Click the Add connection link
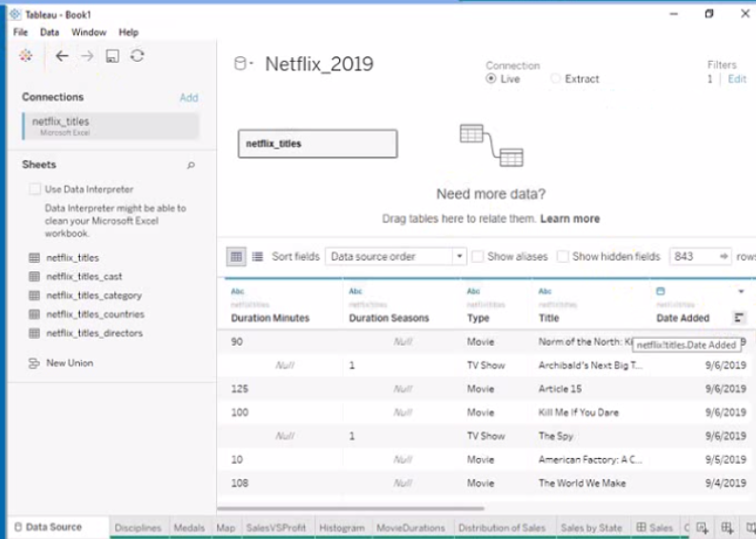This screenshot has height=539, width=756. pos(189,97)
